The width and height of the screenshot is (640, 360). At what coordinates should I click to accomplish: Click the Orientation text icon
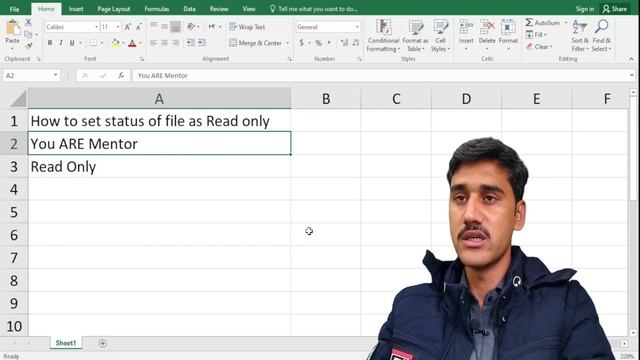click(191, 27)
